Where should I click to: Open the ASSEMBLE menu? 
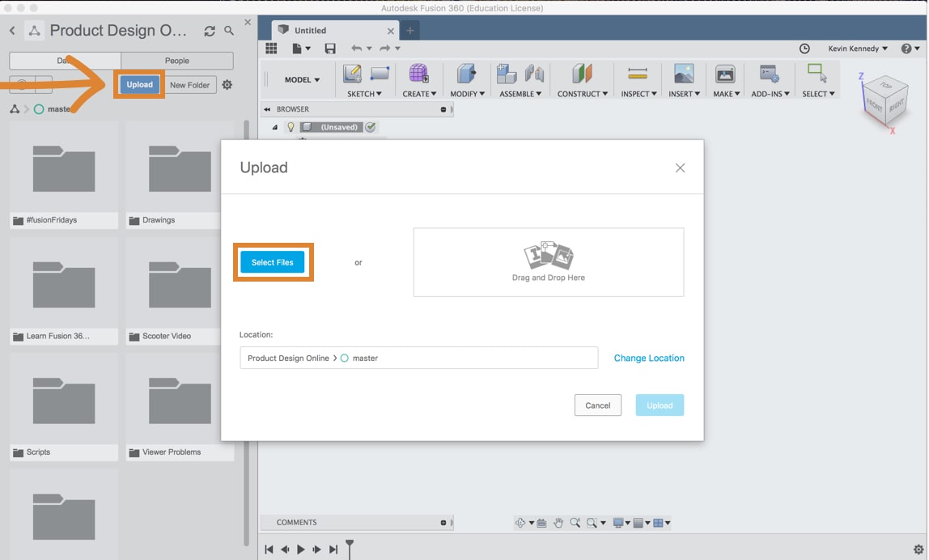point(520,94)
